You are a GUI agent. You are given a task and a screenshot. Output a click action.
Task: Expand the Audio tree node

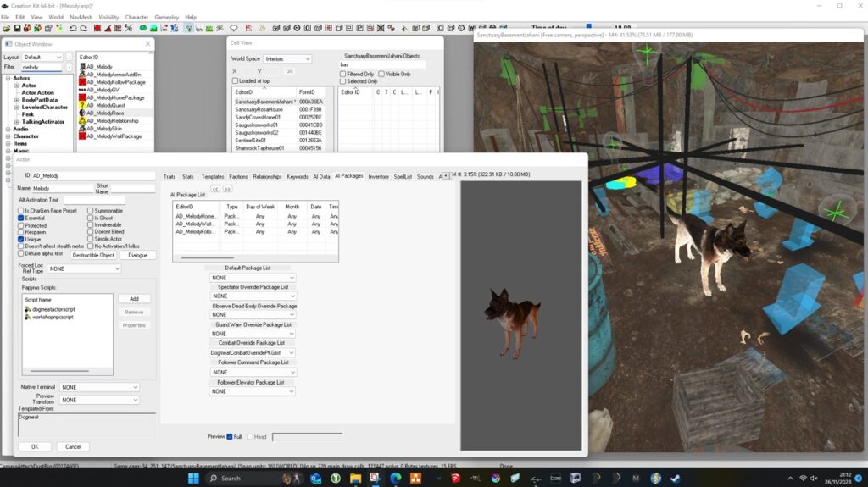tap(8, 129)
